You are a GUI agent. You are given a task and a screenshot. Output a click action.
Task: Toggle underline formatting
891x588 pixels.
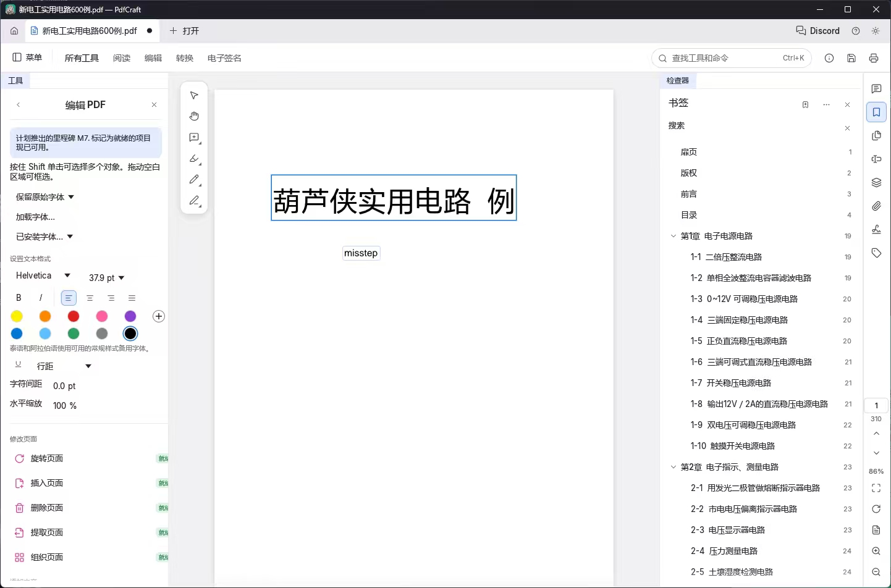tap(18, 364)
